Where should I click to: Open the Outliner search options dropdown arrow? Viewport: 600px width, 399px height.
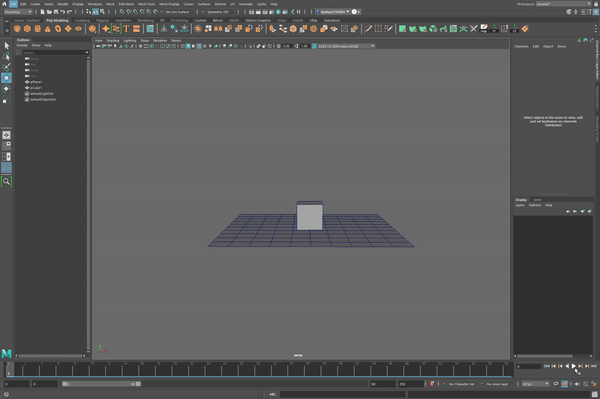click(87, 52)
